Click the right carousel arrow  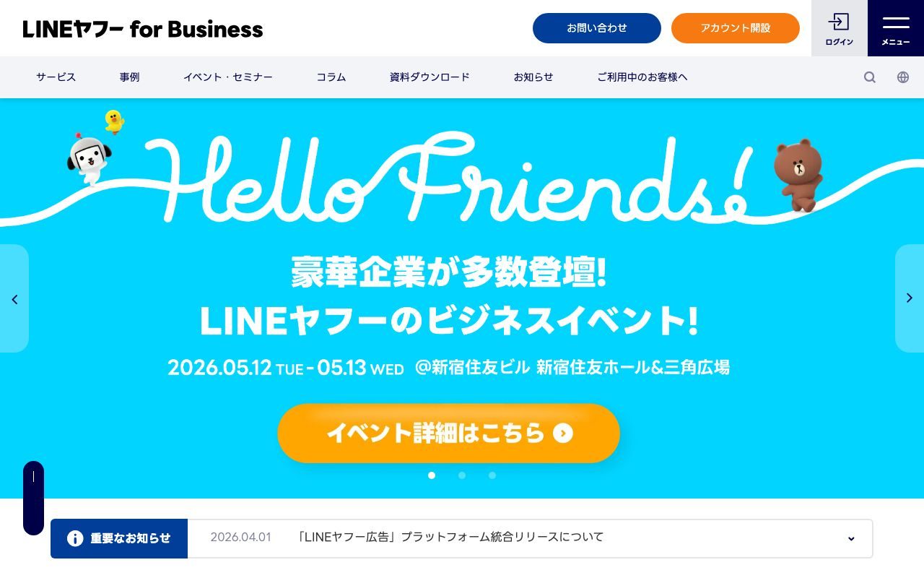[x=909, y=298]
